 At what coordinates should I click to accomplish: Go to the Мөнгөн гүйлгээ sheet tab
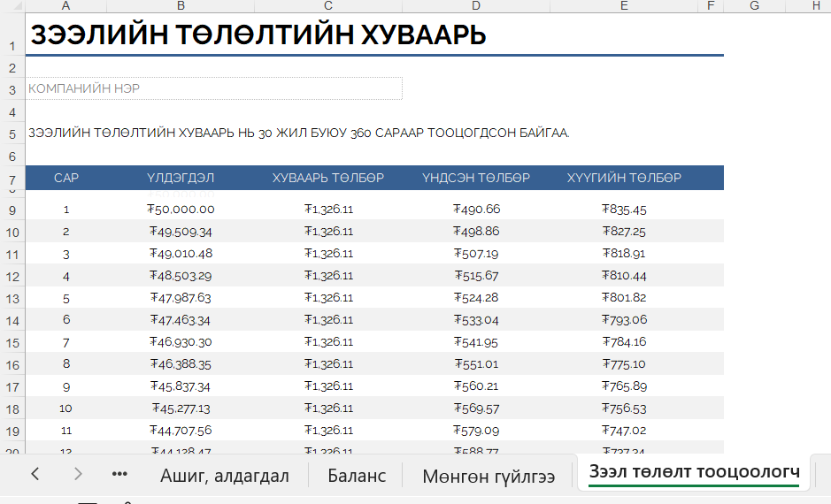pos(489,476)
